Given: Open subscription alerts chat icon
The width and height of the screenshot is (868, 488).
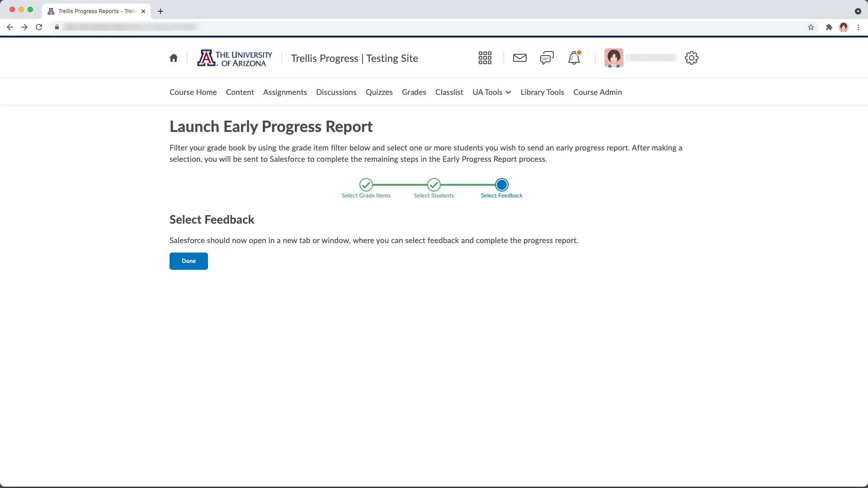Looking at the screenshot, I should (547, 58).
